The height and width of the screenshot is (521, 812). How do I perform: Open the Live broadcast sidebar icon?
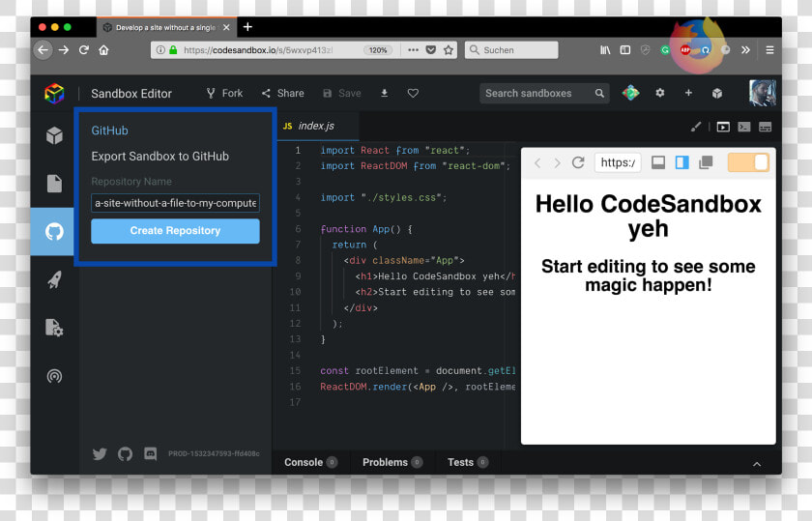pyautogui.click(x=54, y=376)
